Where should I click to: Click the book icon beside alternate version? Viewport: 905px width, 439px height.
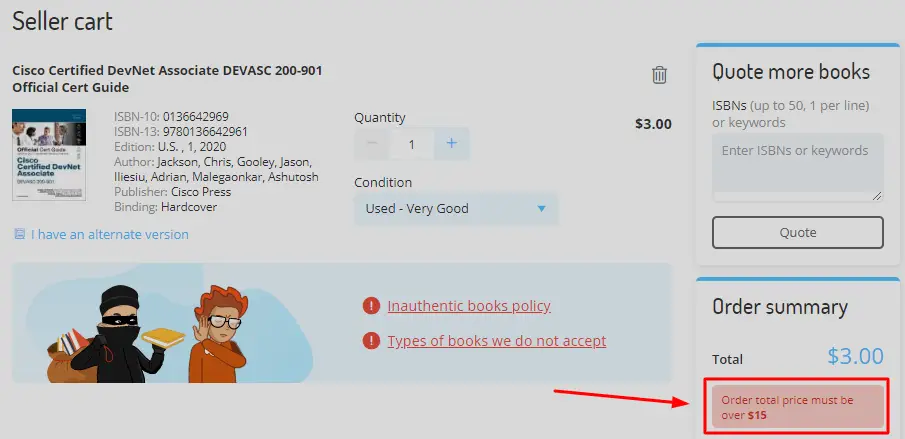[x=20, y=234]
